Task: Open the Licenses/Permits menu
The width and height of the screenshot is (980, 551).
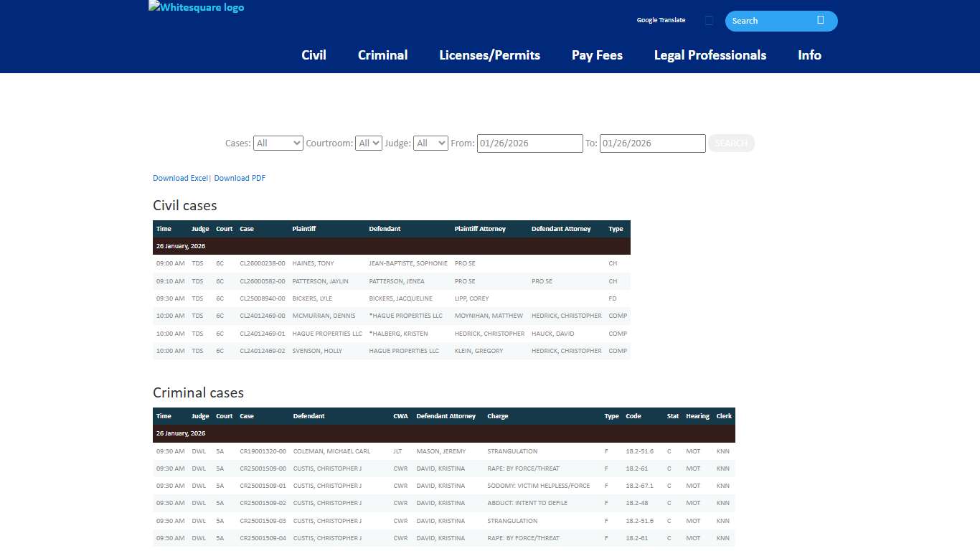Action: [x=489, y=55]
